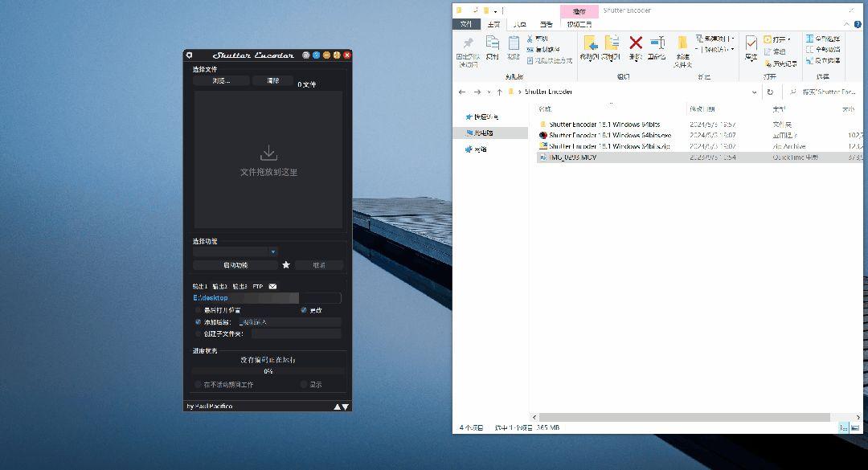Click the Cancel button in Shutter Encoder
The image size is (868, 470).
(x=319, y=265)
